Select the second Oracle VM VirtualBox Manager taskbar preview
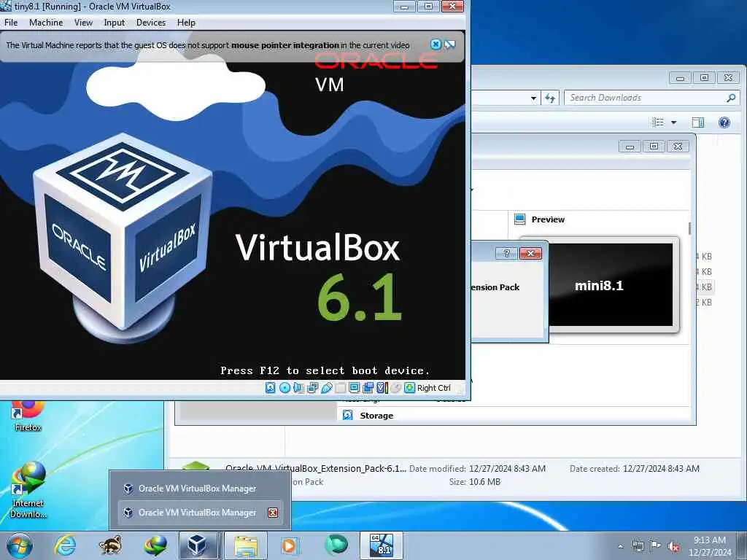Image resolution: width=747 pixels, height=560 pixels. 200,513
